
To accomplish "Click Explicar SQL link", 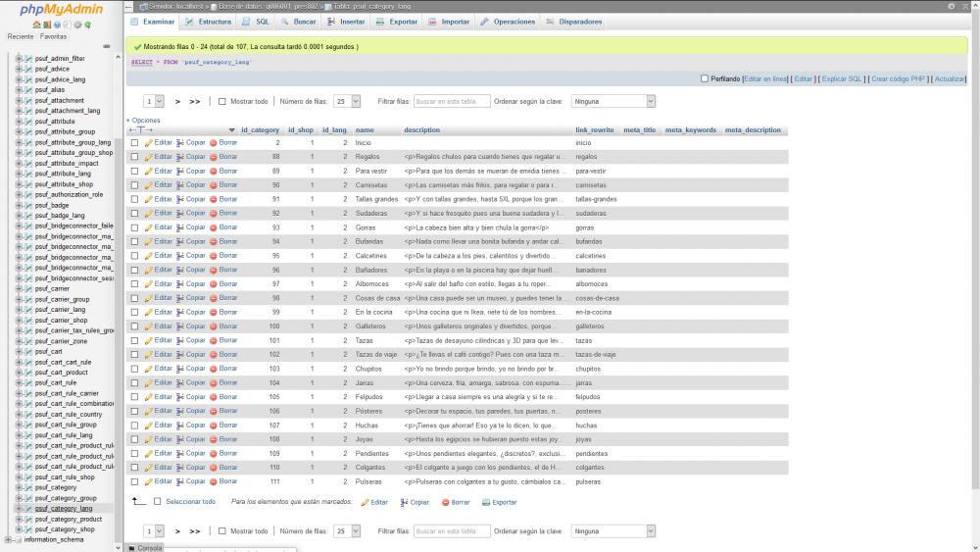I will click(x=841, y=78).
